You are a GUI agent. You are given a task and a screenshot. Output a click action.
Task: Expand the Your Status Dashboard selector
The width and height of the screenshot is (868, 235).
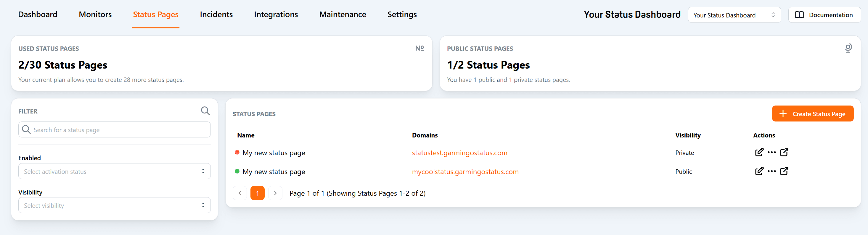pos(734,15)
